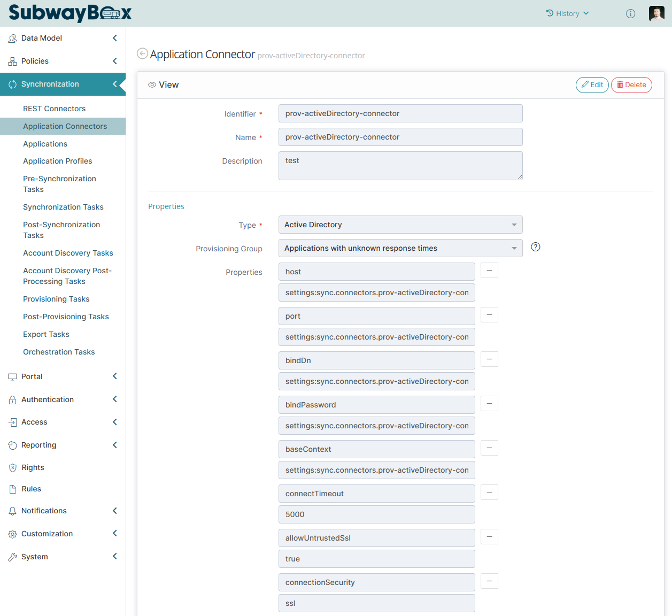
Task: Go to Provisioning Tasks page
Action: 56,299
